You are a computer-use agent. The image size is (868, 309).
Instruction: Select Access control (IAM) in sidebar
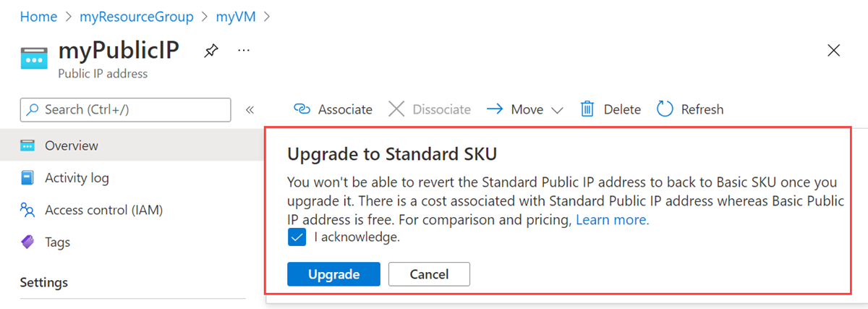click(x=103, y=211)
